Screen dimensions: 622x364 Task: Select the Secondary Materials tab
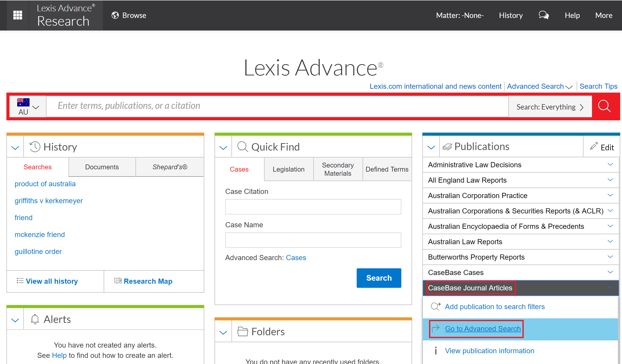point(338,169)
